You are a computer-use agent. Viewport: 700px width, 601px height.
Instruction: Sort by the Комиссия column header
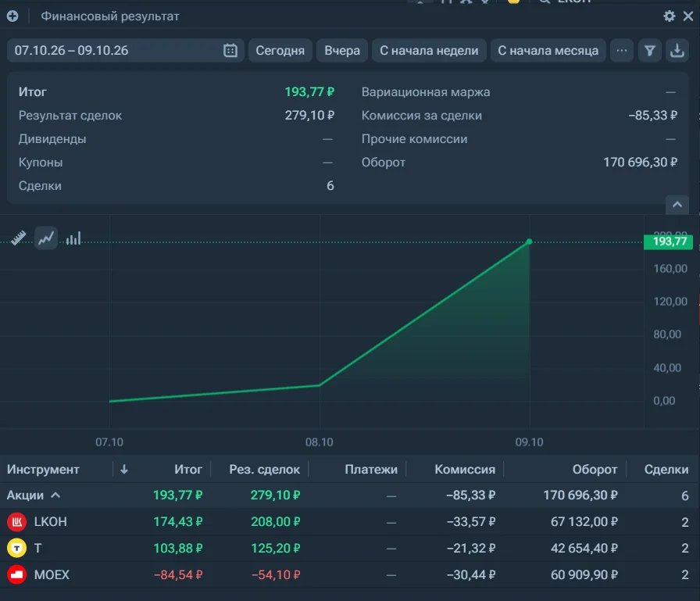click(465, 469)
